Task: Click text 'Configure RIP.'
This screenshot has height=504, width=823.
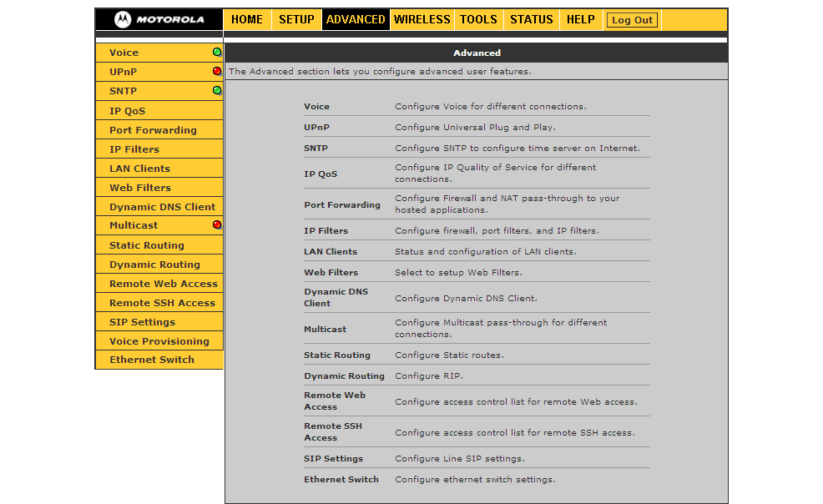Action: [x=429, y=376]
